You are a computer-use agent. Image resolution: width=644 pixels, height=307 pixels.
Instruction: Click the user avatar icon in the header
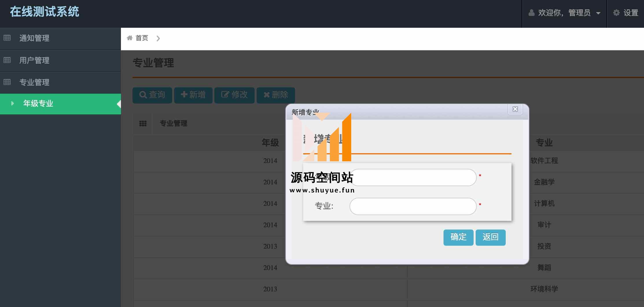coord(531,13)
